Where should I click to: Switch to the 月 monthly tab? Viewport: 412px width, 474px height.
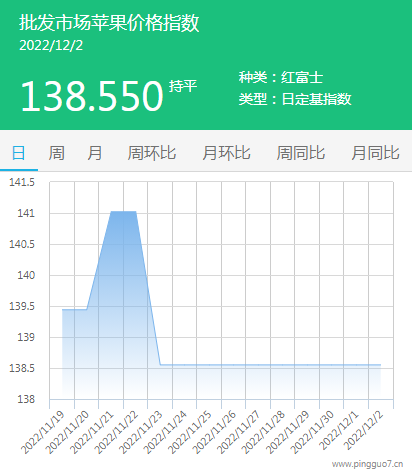click(x=95, y=153)
